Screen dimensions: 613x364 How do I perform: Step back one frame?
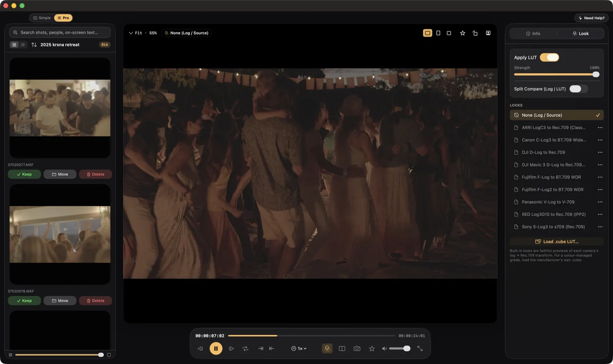[x=200, y=348]
